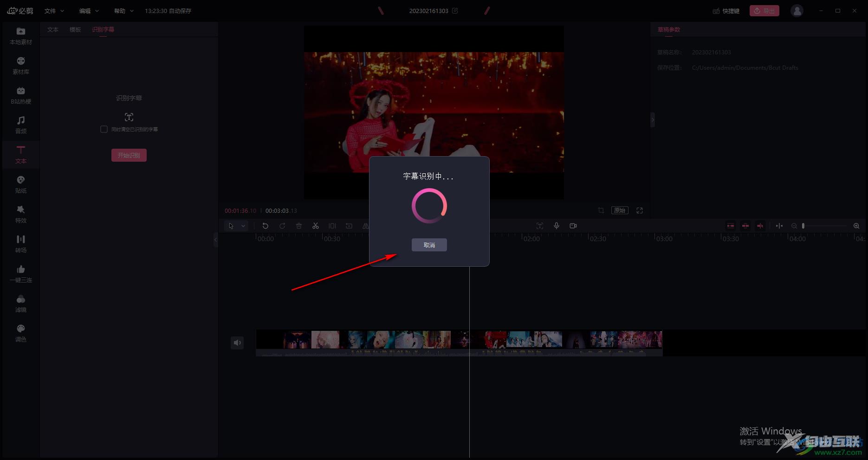
Task: Delete selected clip with trash icon
Action: point(299,226)
